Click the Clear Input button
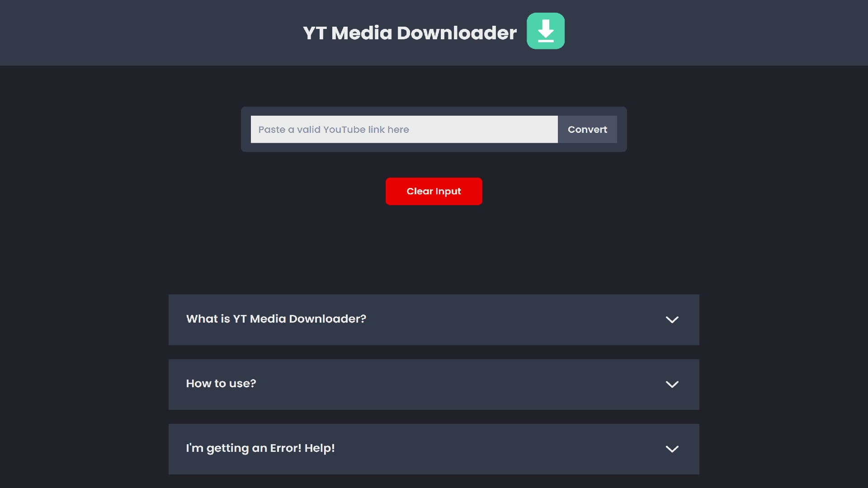The image size is (868, 488). pos(434,191)
